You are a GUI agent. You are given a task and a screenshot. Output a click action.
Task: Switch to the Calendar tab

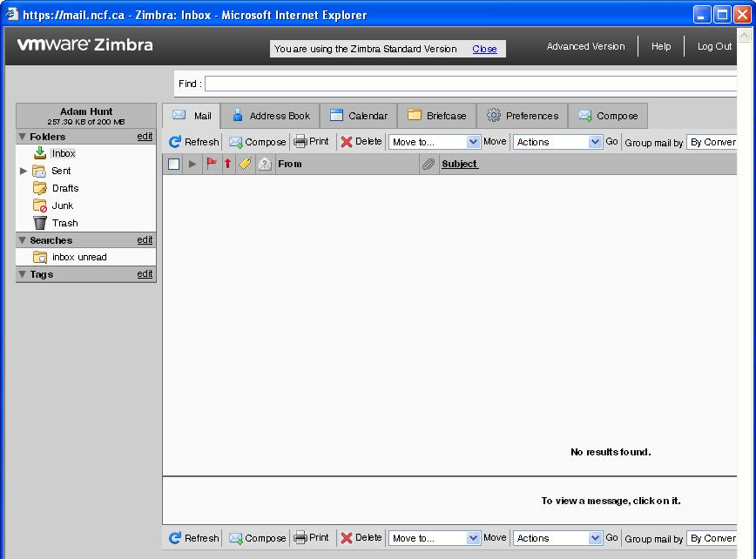358,116
